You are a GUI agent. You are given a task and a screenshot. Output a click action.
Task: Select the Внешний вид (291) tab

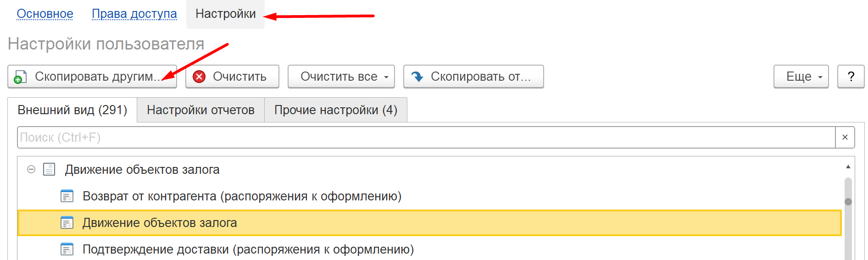pos(72,110)
